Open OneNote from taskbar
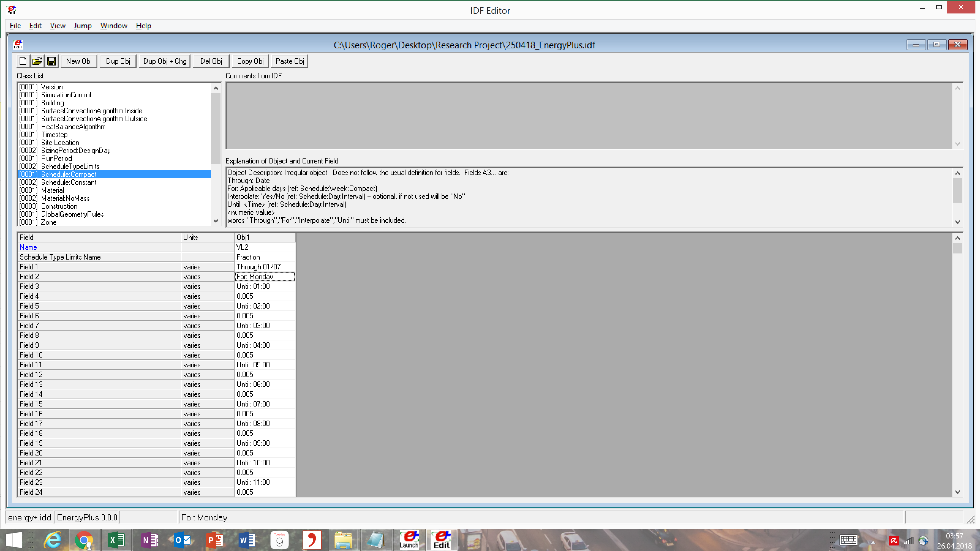Screen dimensions: 980x551 click(149, 540)
